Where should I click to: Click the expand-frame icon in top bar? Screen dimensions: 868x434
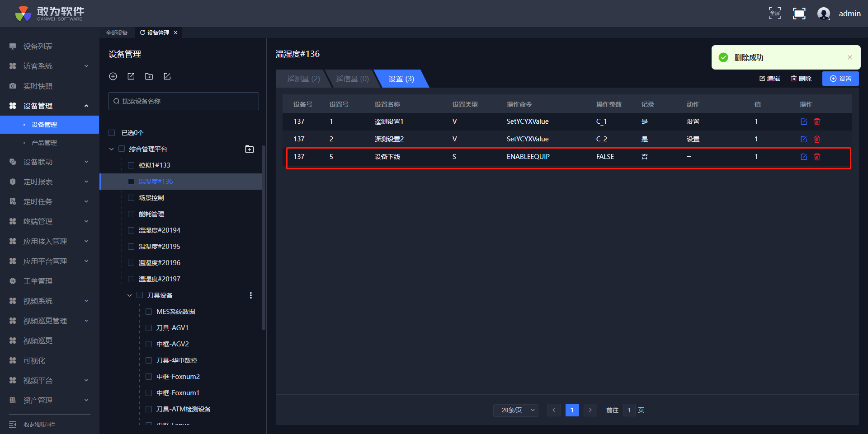tap(799, 14)
